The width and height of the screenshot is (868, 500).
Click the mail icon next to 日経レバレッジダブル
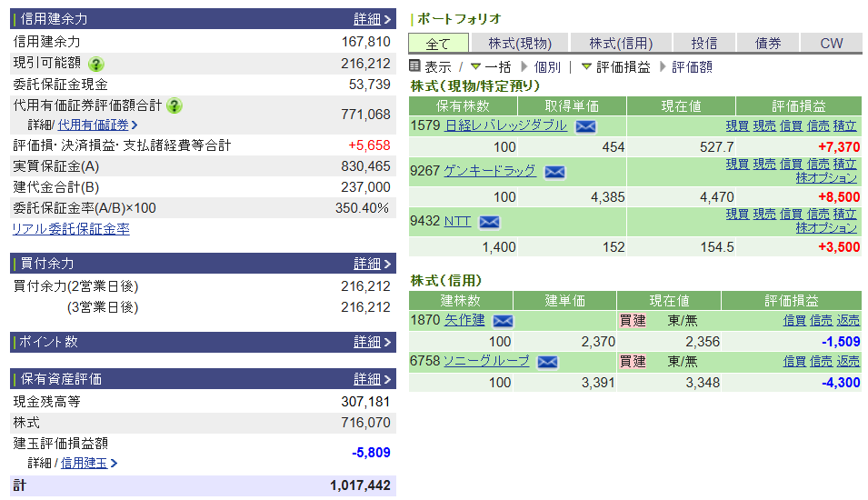585,126
